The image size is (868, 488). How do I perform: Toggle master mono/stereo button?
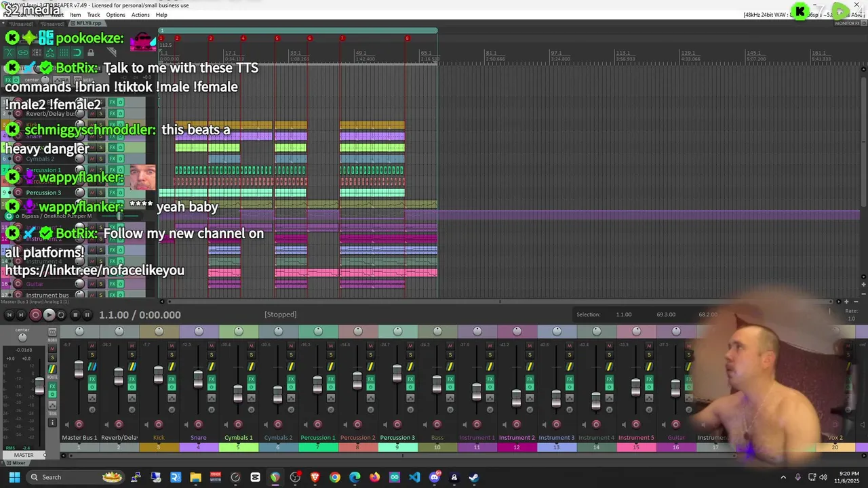coord(52,332)
